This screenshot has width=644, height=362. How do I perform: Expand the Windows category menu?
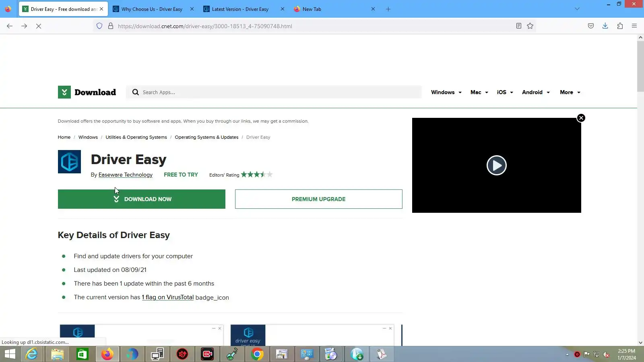pos(446,93)
